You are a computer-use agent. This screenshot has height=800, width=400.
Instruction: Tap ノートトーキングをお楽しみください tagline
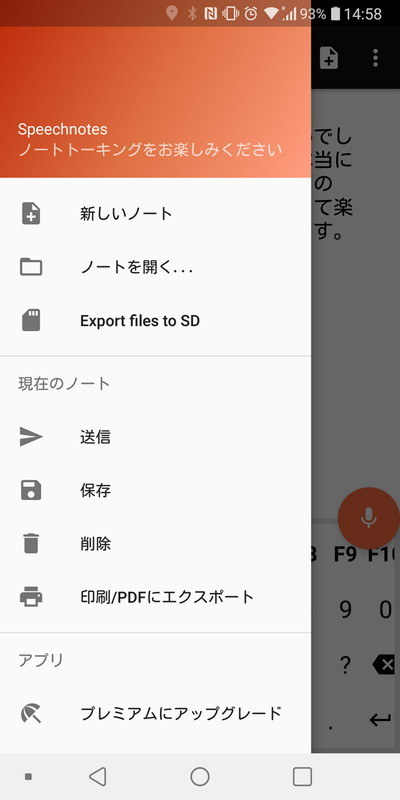pos(150,150)
